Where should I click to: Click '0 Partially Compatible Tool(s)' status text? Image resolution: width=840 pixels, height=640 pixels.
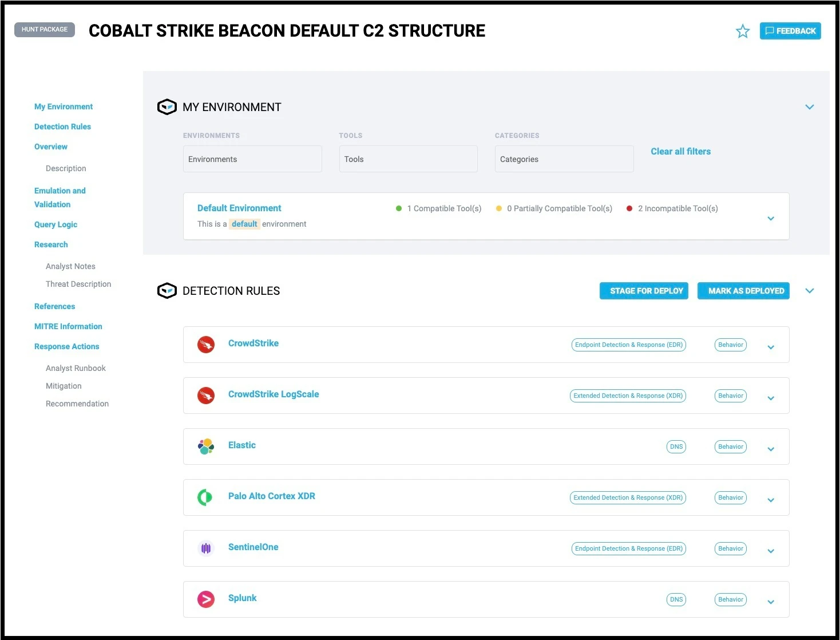pos(560,208)
